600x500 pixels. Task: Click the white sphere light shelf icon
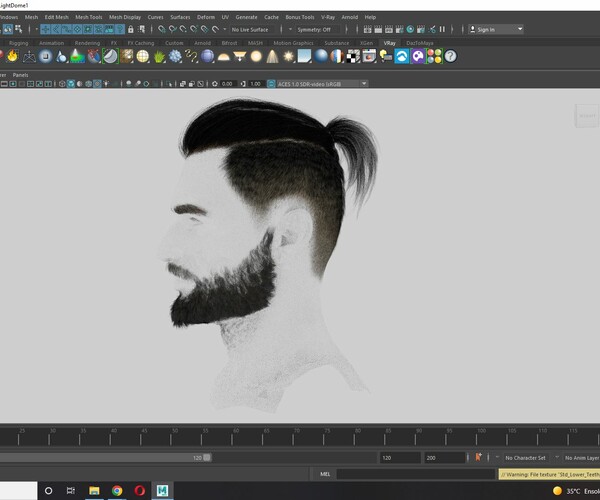point(256,56)
